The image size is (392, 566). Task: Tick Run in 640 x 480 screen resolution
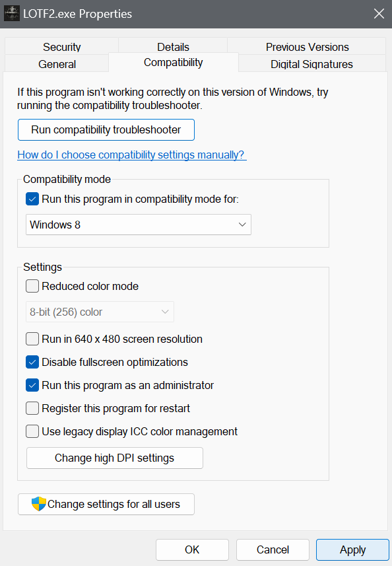[x=32, y=339]
